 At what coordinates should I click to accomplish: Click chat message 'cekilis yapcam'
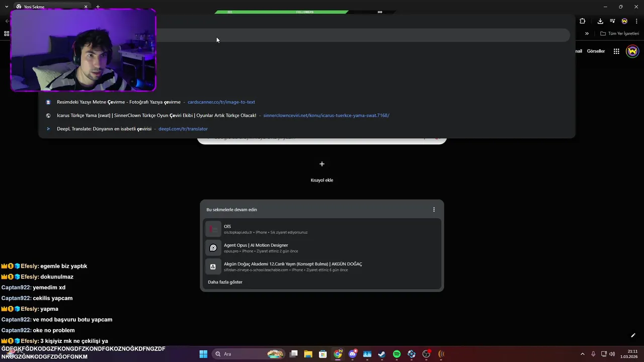click(53, 298)
